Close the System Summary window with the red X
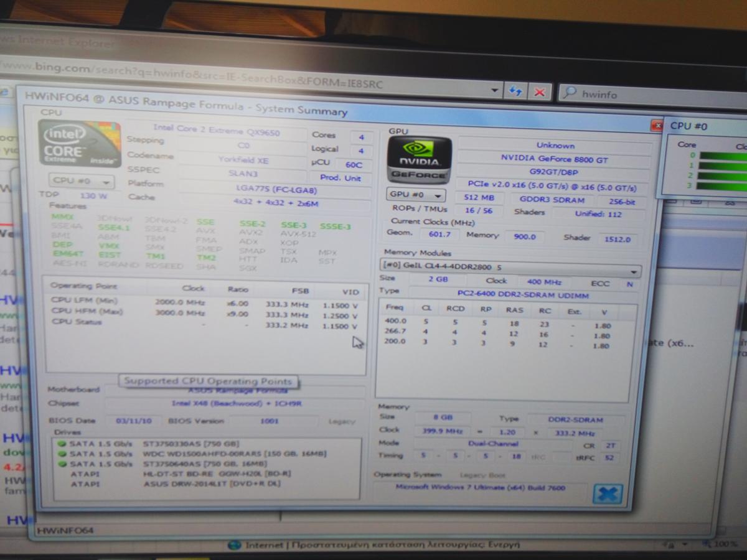Image resolution: width=747 pixels, height=560 pixels. coord(656,126)
